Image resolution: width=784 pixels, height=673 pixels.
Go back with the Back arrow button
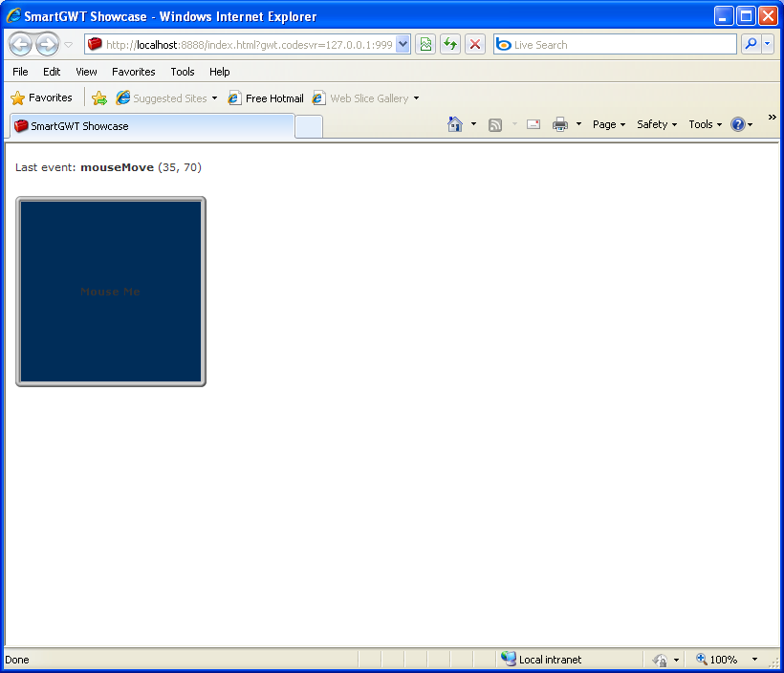[x=20, y=45]
